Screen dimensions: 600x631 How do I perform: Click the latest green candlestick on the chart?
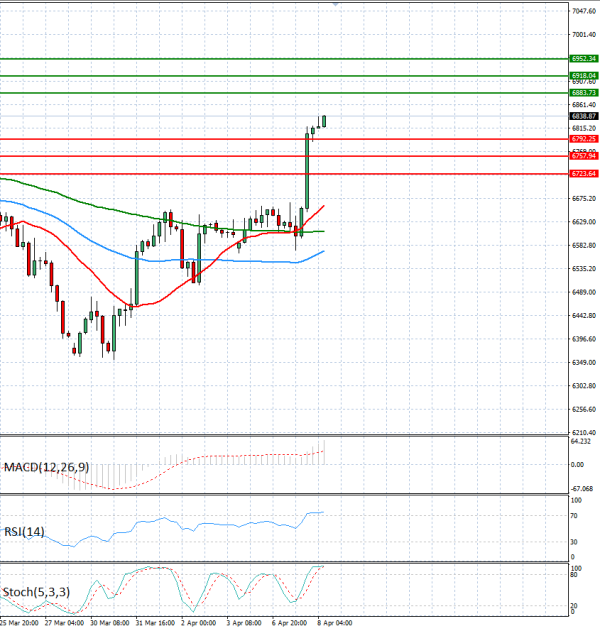323,121
